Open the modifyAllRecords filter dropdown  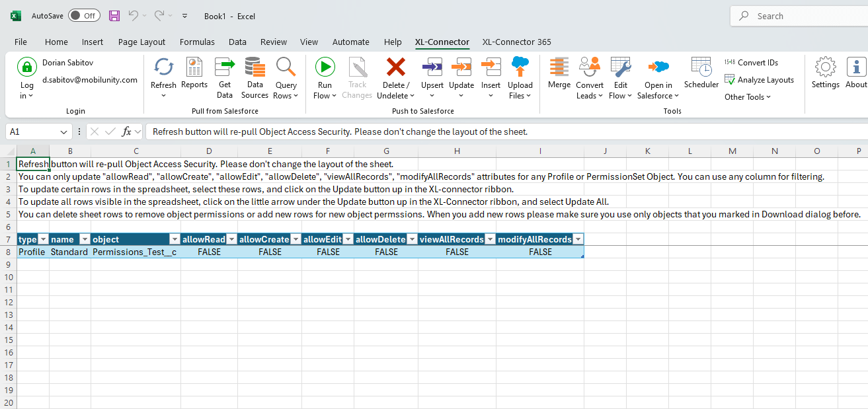point(578,239)
